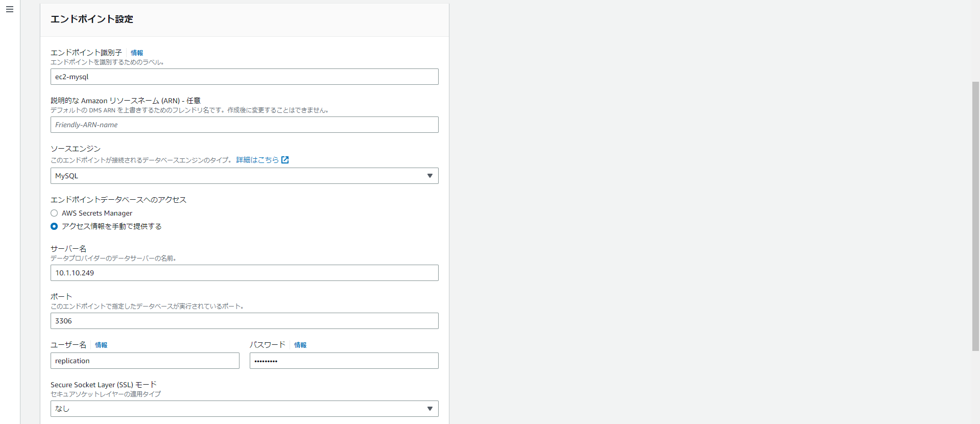The image size is (980, 424).
Task: Click the 情報 link beside エンドポイント識別子
Action: tap(137, 53)
